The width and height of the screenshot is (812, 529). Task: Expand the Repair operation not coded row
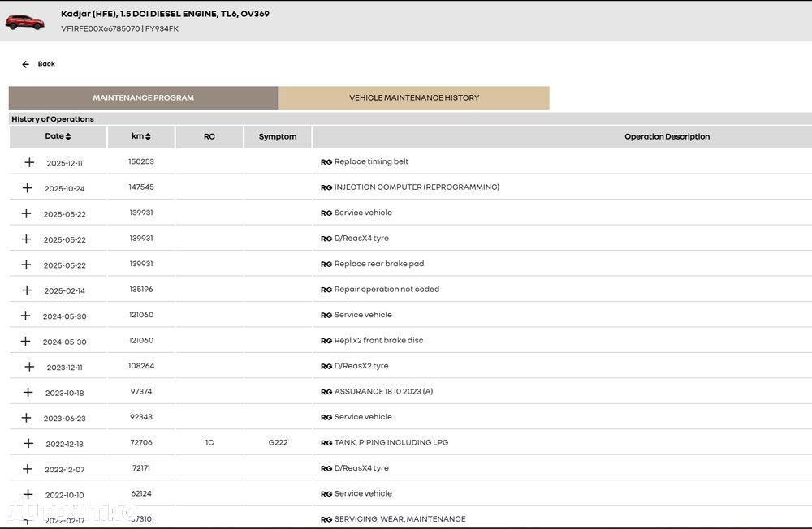[x=26, y=290]
